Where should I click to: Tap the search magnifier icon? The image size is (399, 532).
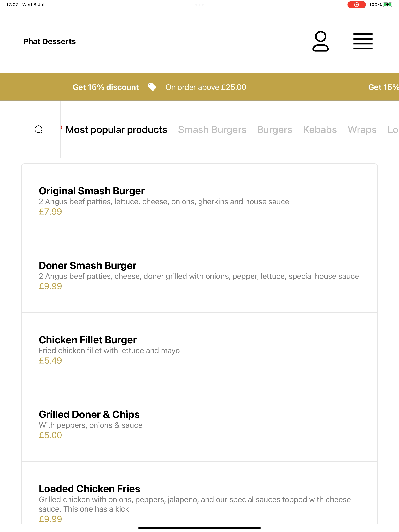(x=39, y=129)
